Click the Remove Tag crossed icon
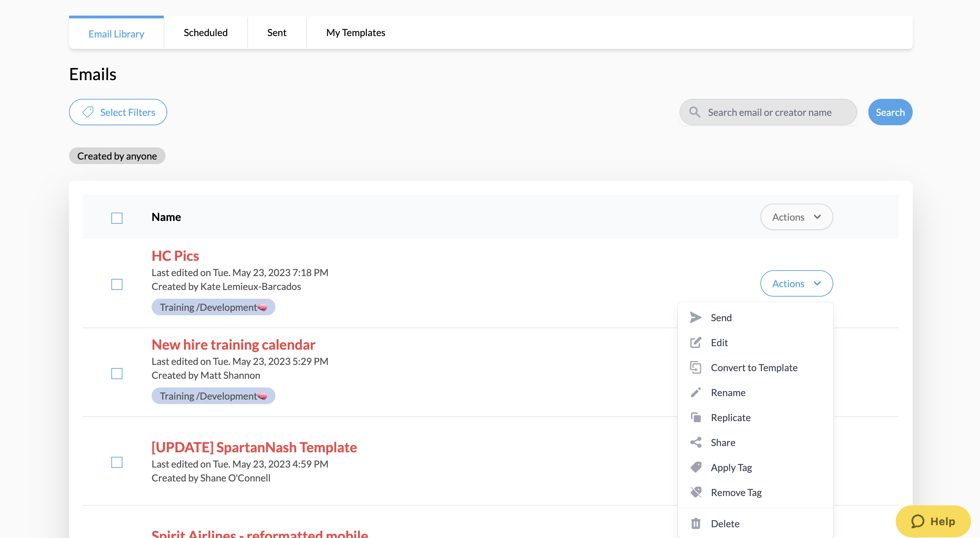The height and width of the screenshot is (538, 980). (696, 492)
